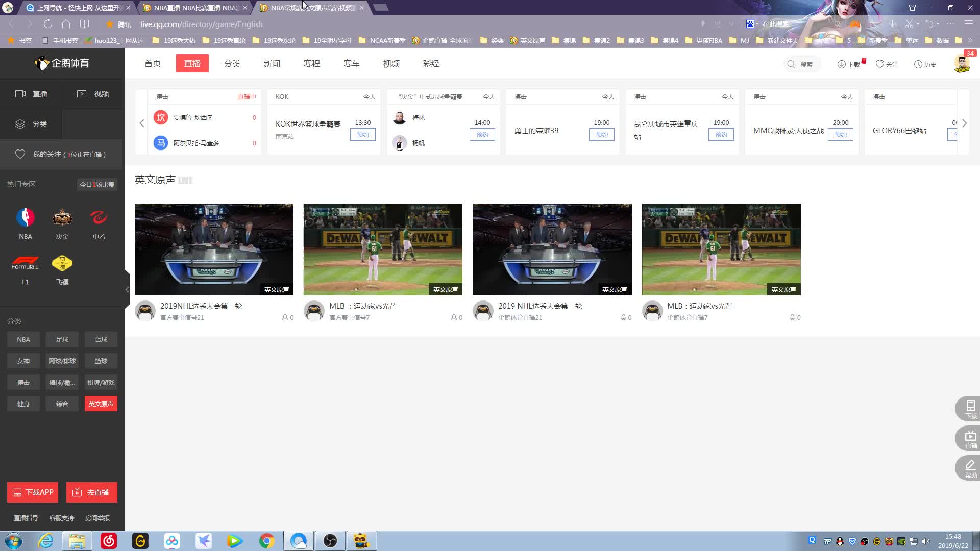
Task: Click the 决金 zone icon
Action: [62, 218]
